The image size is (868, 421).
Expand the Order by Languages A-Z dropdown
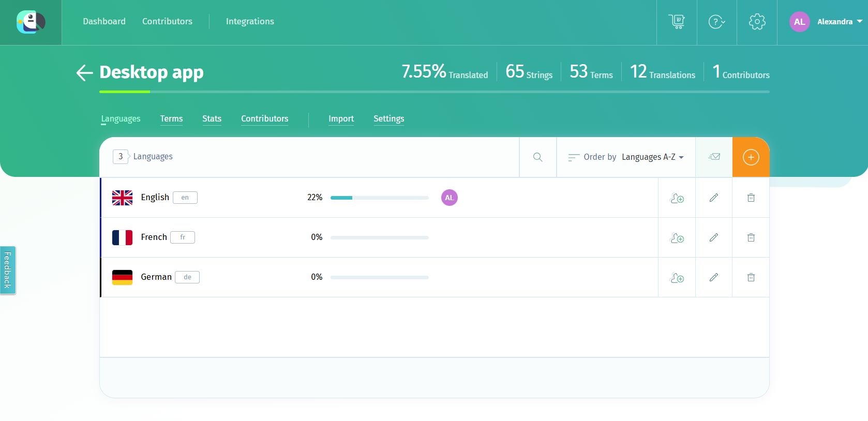tap(652, 157)
